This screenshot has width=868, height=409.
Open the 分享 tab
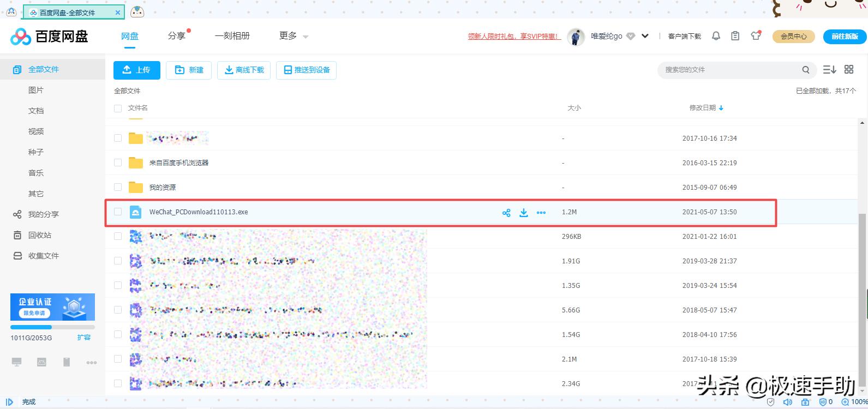tap(177, 36)
